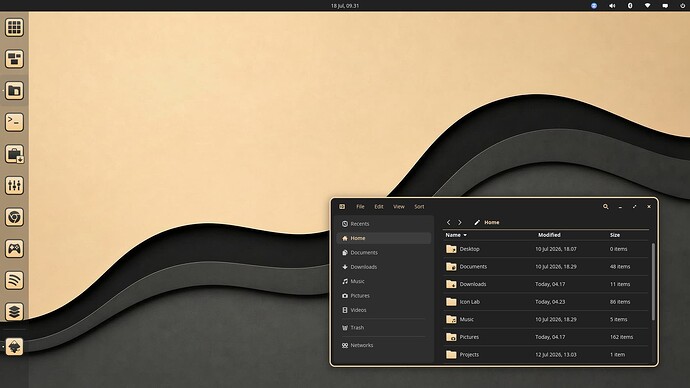Viewport: 690px width, 388px height.
Task: Open the gamepad games app
Action: click(14, 249)
